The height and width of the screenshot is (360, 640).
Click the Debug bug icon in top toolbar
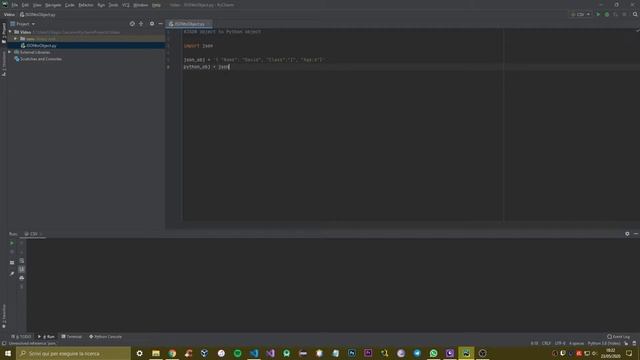[607, 14]
